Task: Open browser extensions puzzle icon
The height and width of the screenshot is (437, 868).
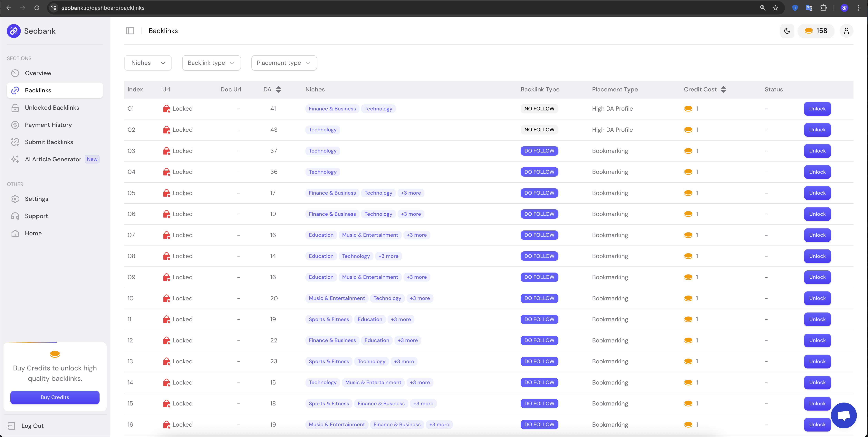Action: click(824, 8)
